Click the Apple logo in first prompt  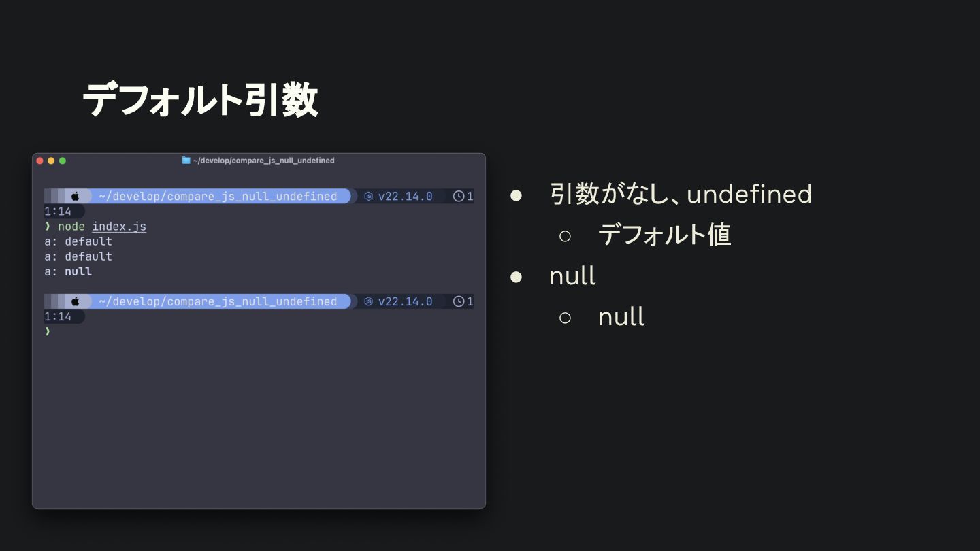[x=76, y=197]
